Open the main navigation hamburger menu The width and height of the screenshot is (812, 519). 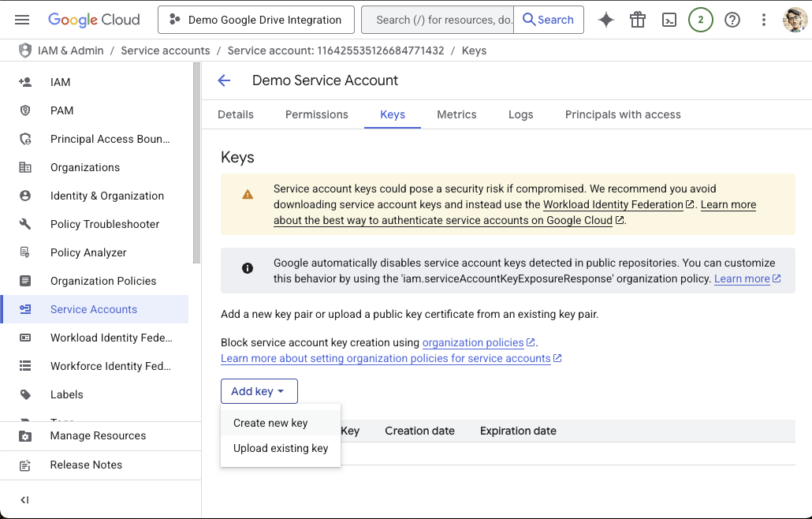(x=22, y=20)
